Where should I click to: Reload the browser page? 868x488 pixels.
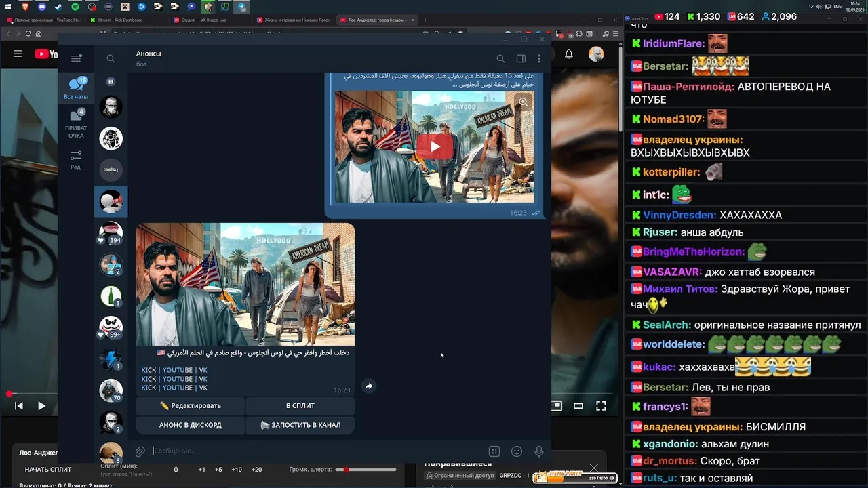point(28,33)
